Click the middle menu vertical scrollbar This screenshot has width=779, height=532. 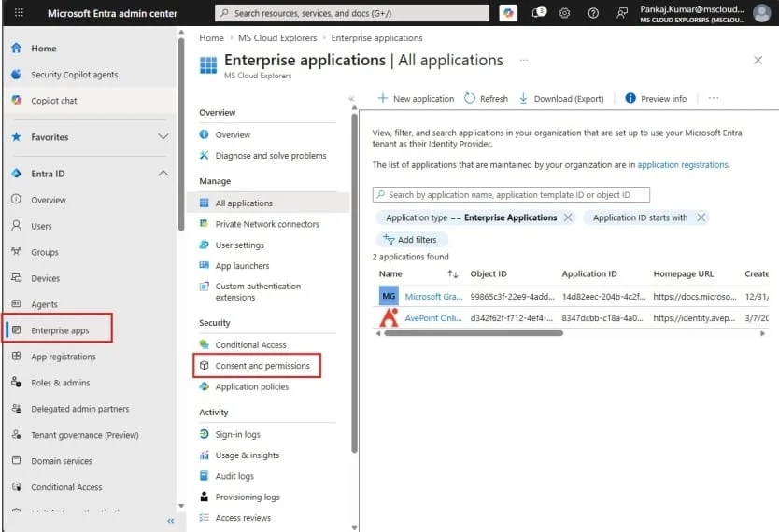[354, 283]
